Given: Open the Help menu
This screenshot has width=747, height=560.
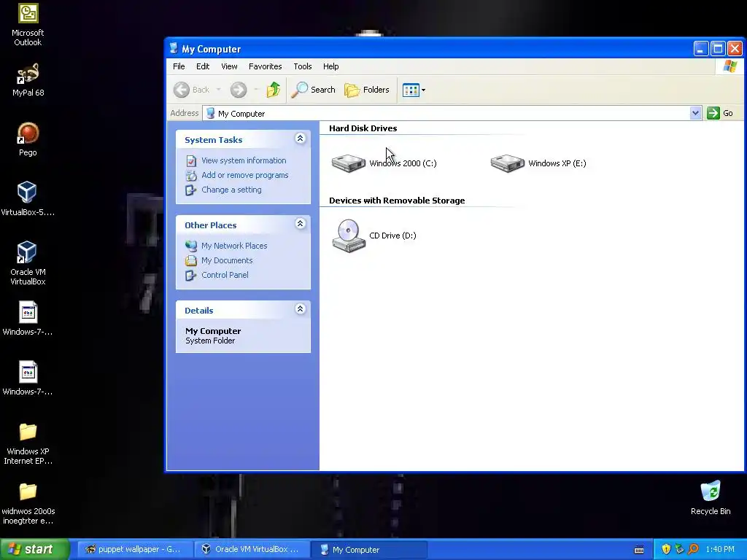Looking at the screenshot, I should [330, 66].
